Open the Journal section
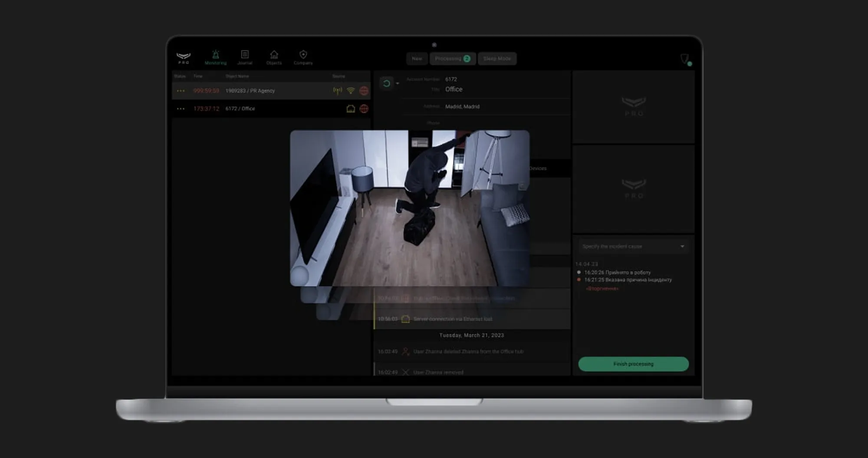868x458 pixels. (x=245, y=57)
